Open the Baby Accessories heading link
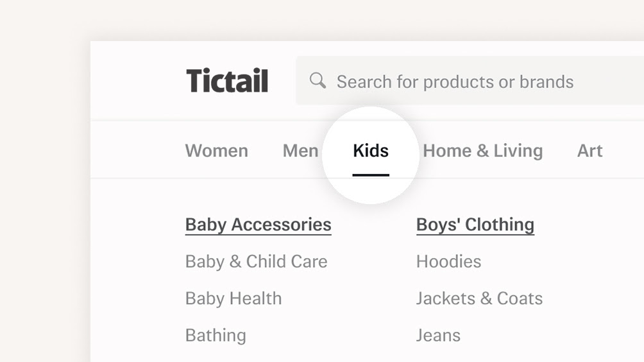Screen dimensions: 644x362 coord(258,225)
